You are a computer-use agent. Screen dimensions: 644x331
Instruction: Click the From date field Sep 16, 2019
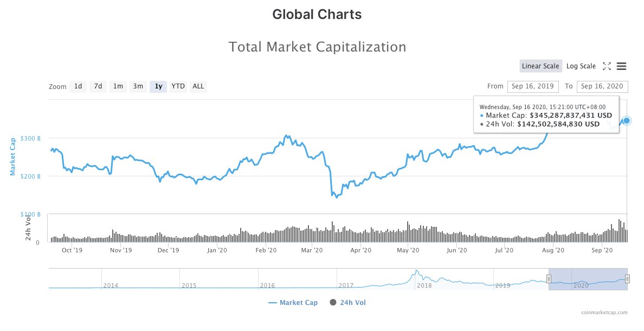tap(532, 86)
